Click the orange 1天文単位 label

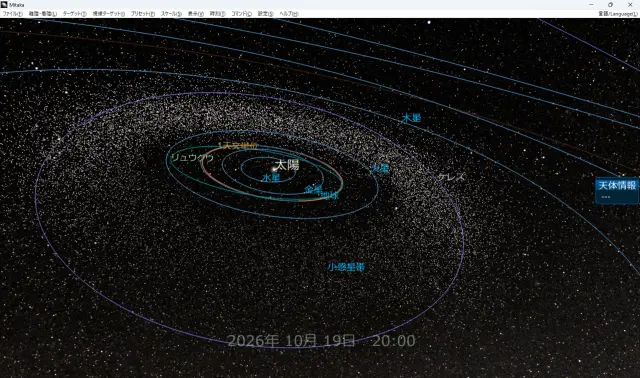click(x=238, y=145)
